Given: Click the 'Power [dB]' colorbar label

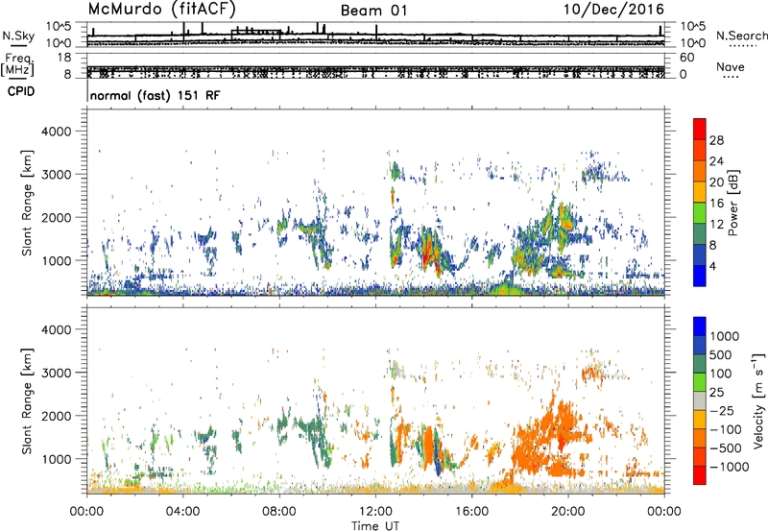Looking at the screenshot, I should pos(732,203).
